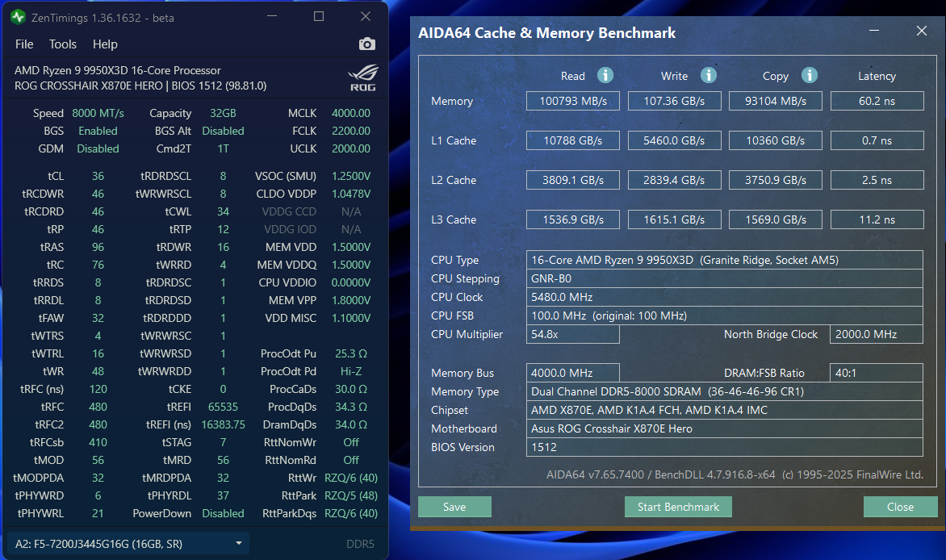Click the CPU Clock field 5480.0 MHz
Screen dimensions: 946x560
click(x=725, y=297)
